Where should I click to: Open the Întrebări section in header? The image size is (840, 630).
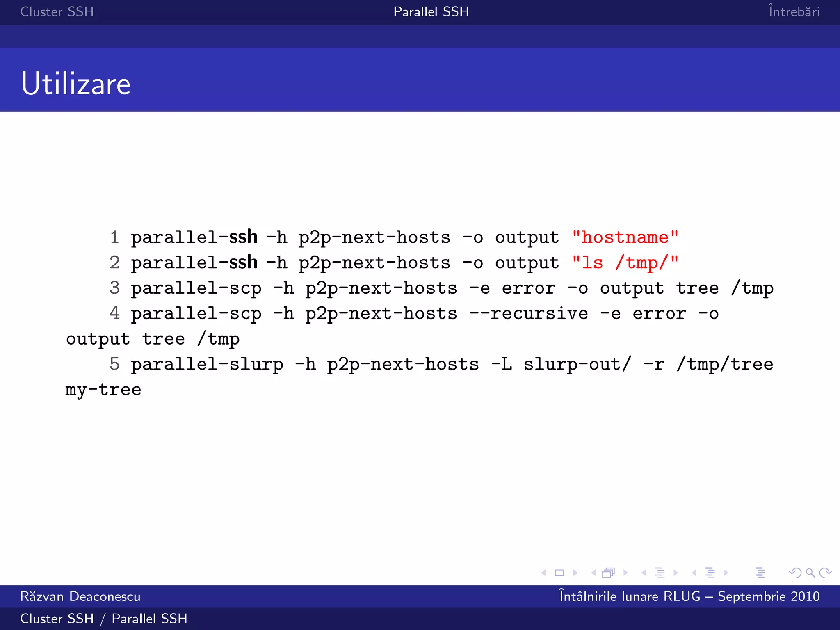[x=794, y=11]
